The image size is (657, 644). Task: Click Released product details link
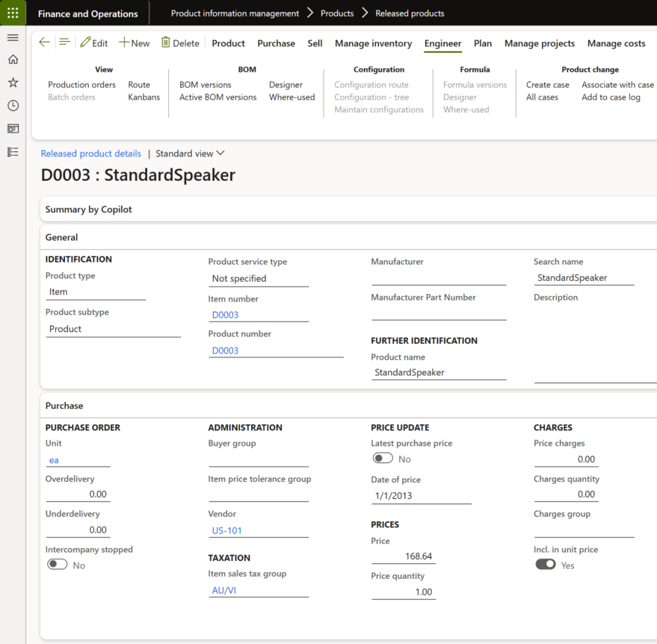(x=91, y=153)
